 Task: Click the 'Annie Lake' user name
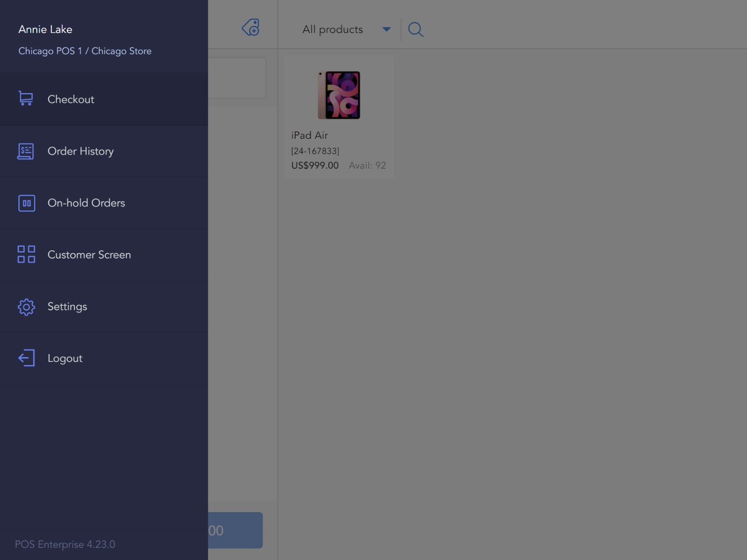(45, 29)
